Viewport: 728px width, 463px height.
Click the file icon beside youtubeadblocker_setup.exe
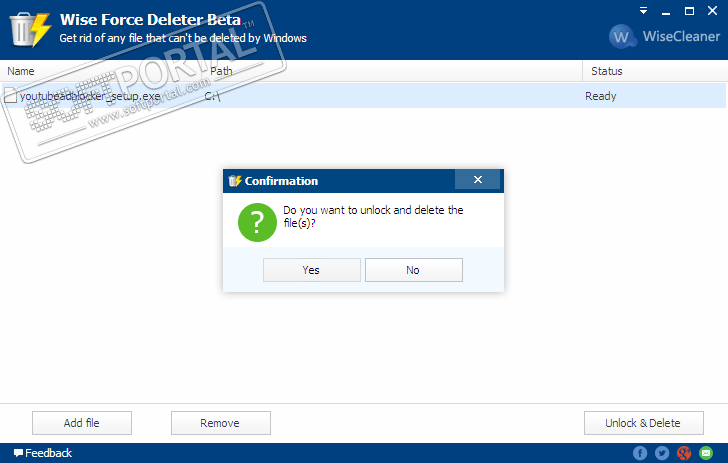(x=10, y=96)
